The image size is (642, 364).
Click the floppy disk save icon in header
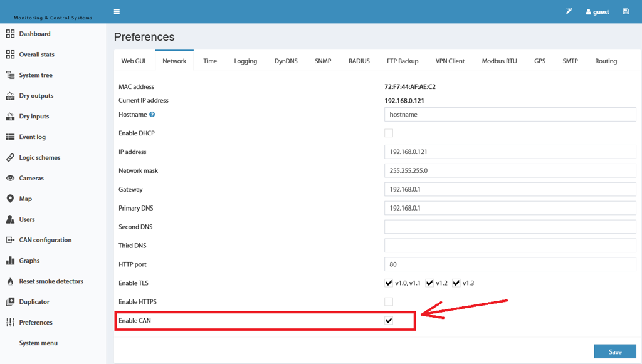(x=626, y=11)
